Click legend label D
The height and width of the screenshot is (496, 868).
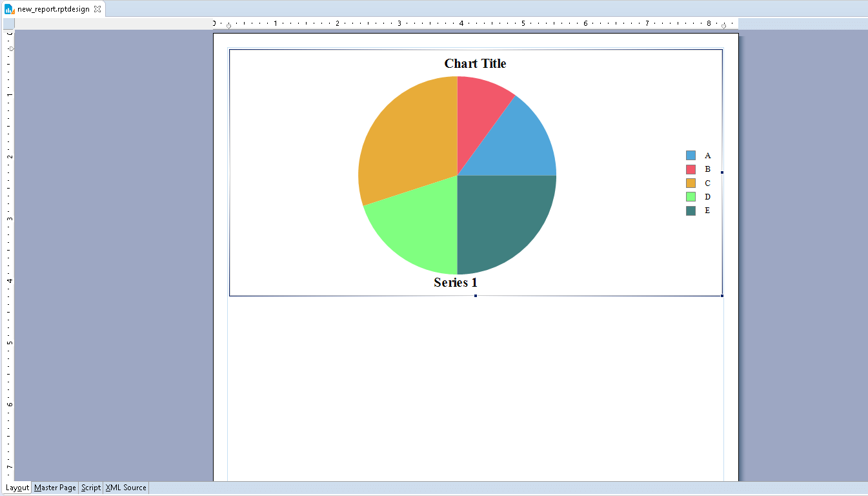pyautogui.click(x=707, y=196)
